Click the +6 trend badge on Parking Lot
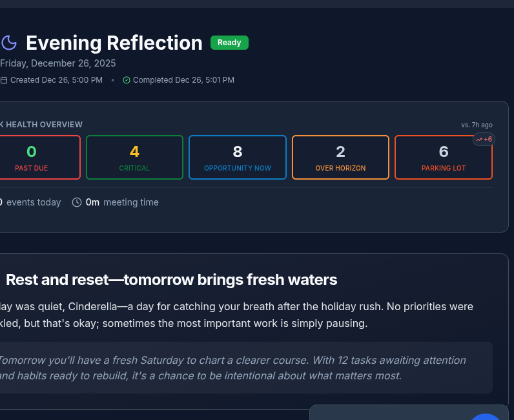This screenshot has height=420, width=514. click(x=484, y=139)
